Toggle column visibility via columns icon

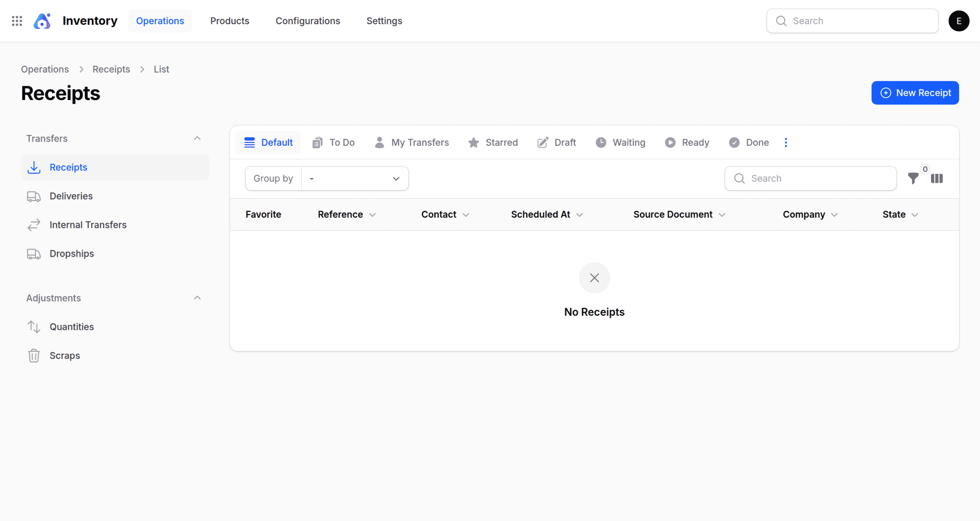coord(937,178)
